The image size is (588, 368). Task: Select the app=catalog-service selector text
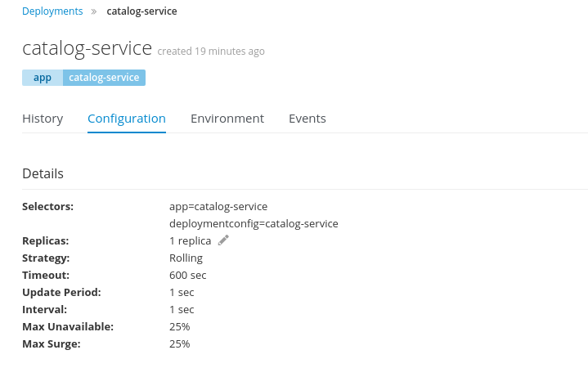pyautogui.click(x=218, y=207)
